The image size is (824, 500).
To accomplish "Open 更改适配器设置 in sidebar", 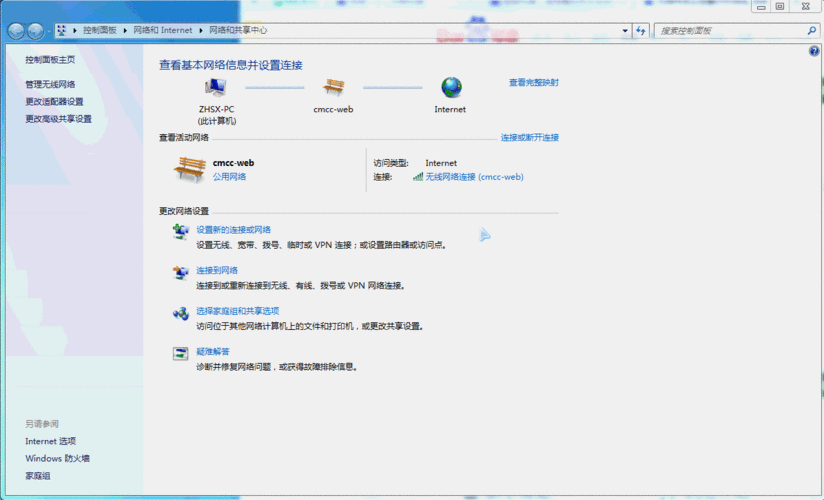I will pyautogui.click(x=55, y=101).
